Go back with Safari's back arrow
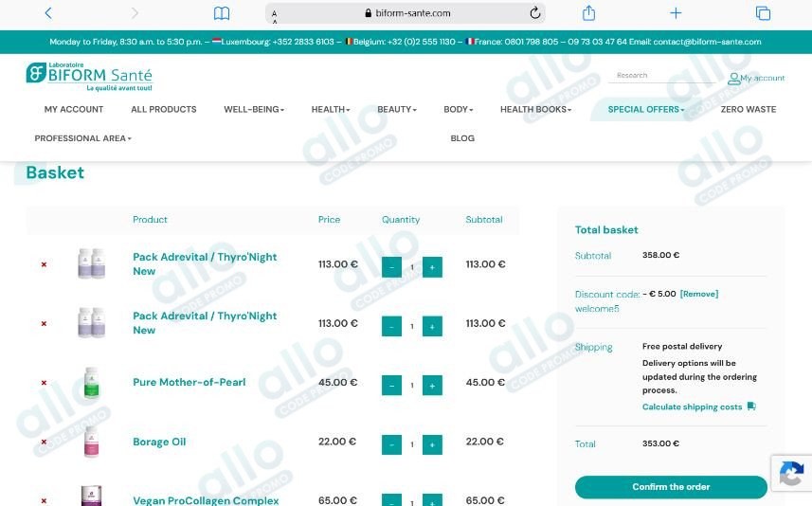The height and width of the screenshot is (506, 812). pyautogui.click(x=48, y=13)
